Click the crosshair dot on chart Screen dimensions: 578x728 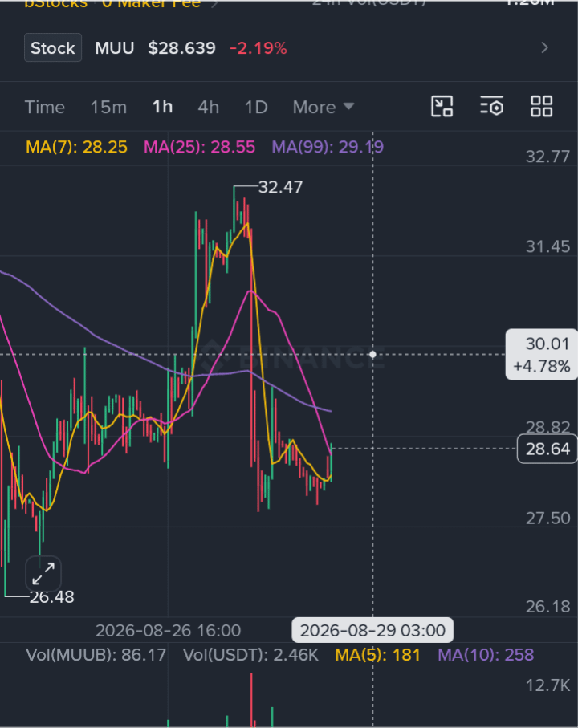[x=372, y=354]
